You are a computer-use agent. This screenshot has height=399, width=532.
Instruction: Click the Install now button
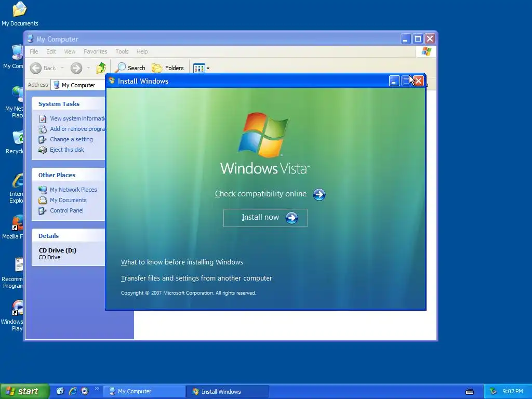click(265, 218)
